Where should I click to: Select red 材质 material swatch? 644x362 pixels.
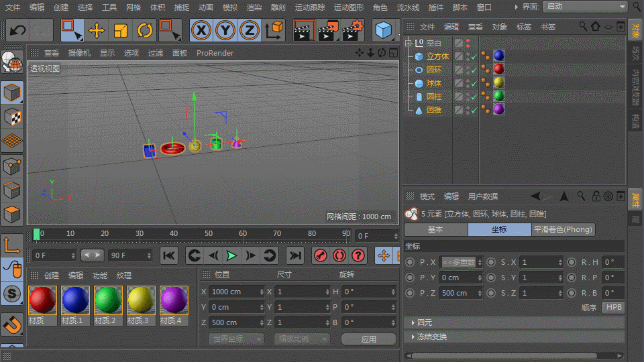click(x=42, y=300)
